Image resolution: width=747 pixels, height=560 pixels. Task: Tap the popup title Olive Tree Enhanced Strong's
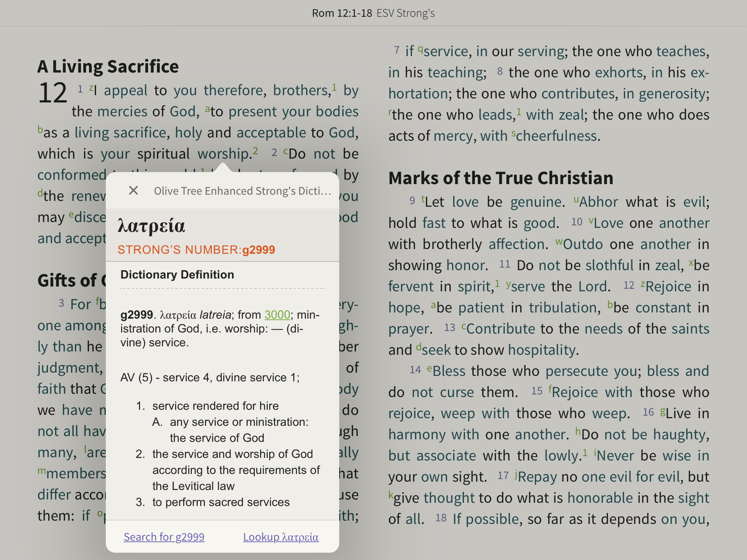click(x=243, y=191)
